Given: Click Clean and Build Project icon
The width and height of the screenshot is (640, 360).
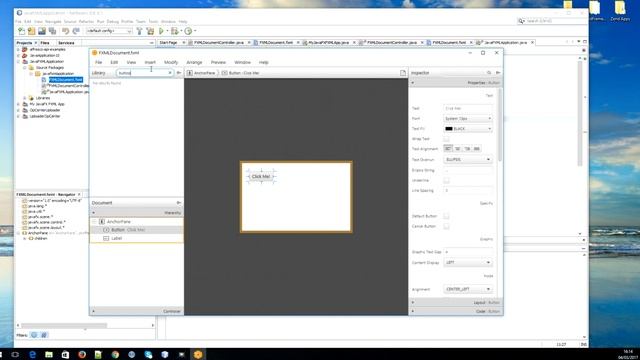Looking at the screenshot, I should pyautogui.click(x=150, y=31).
